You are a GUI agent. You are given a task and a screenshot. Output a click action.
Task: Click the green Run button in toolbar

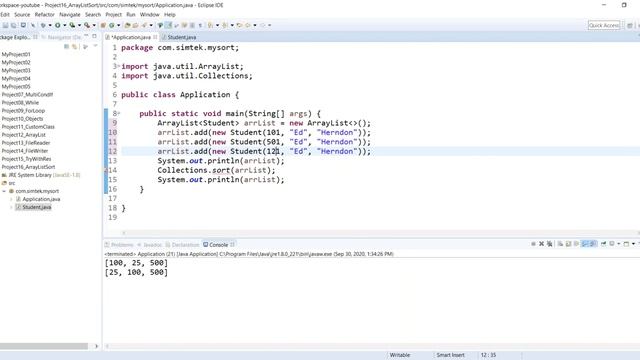pyautogui.click(x=58, y=25)
